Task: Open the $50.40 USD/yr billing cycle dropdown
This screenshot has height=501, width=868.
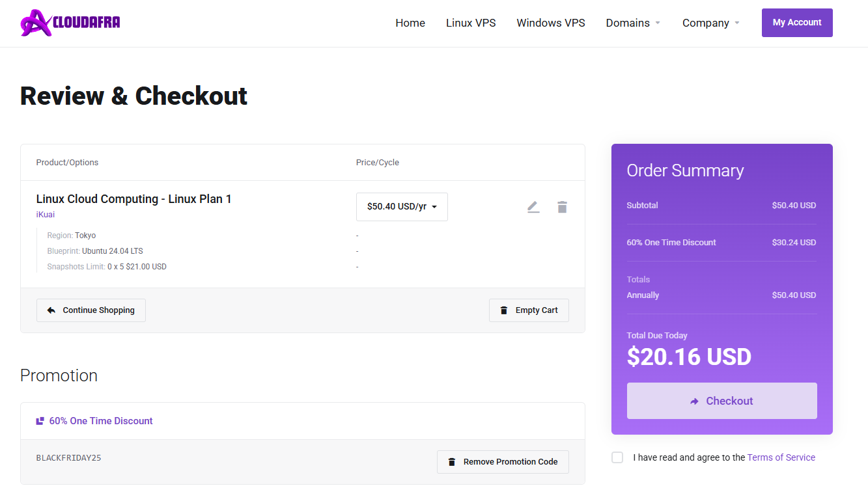Action: click(x=402, y=207)
